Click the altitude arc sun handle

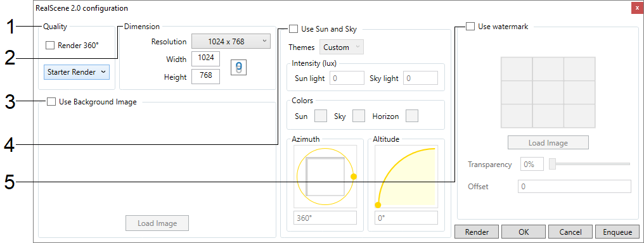pos(378,205)
